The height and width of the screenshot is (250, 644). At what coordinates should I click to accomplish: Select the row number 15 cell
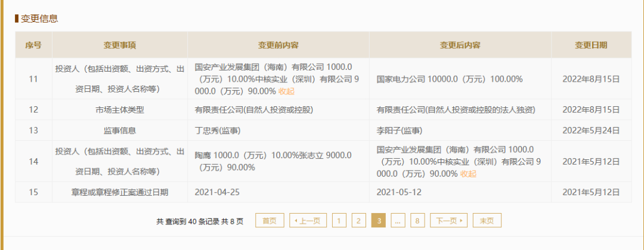point(33,192)
